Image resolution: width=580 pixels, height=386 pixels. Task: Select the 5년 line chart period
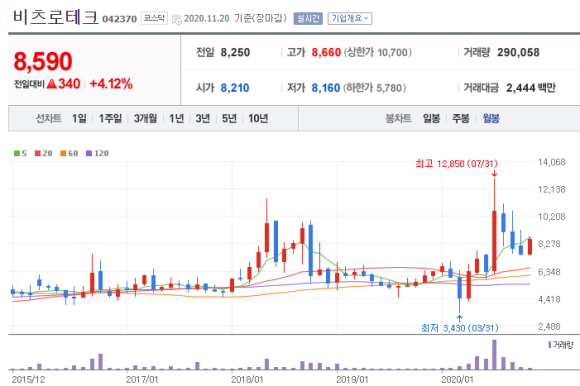pos(229,119)
